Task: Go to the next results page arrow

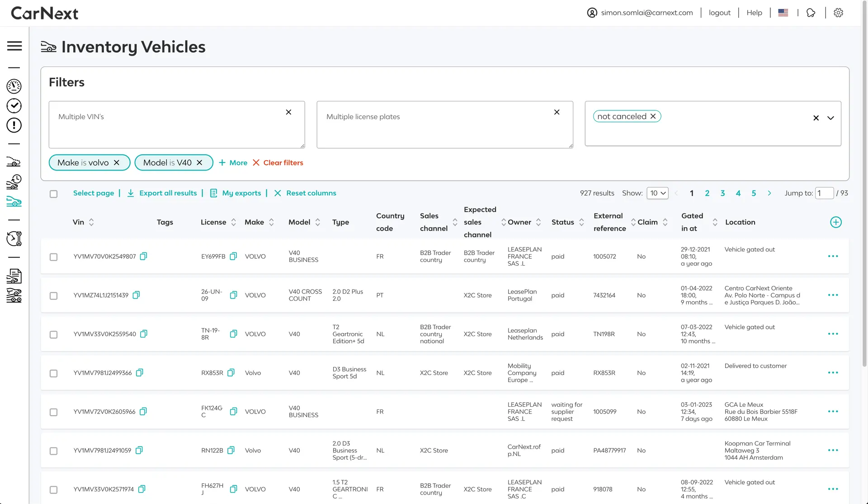Action: tap(769, 193)
